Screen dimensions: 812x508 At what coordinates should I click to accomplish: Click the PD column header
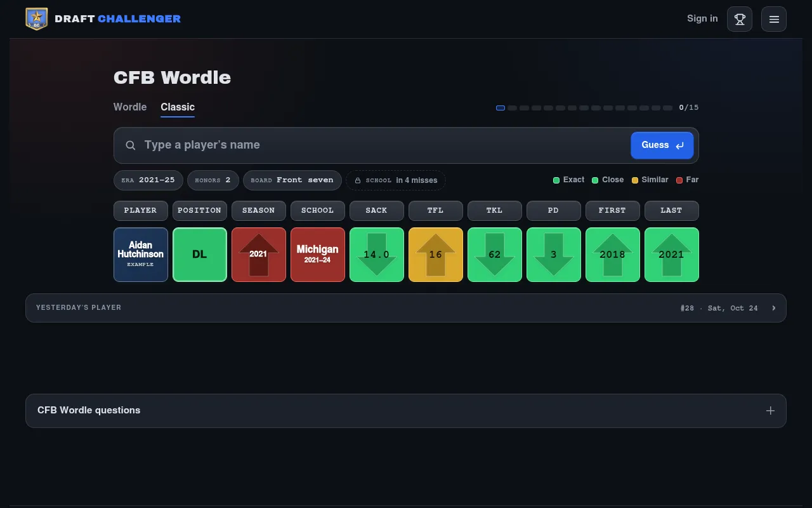554,211
